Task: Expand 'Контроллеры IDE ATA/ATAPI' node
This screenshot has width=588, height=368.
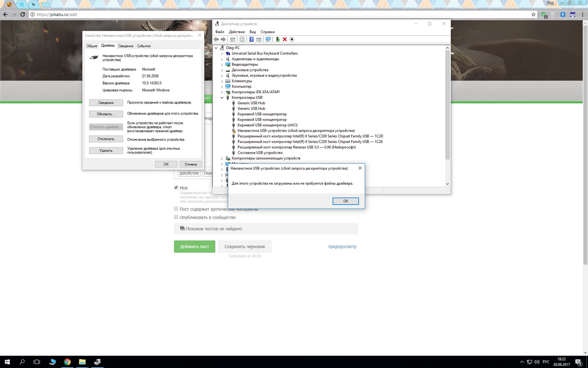Action: tap(222, 92)
